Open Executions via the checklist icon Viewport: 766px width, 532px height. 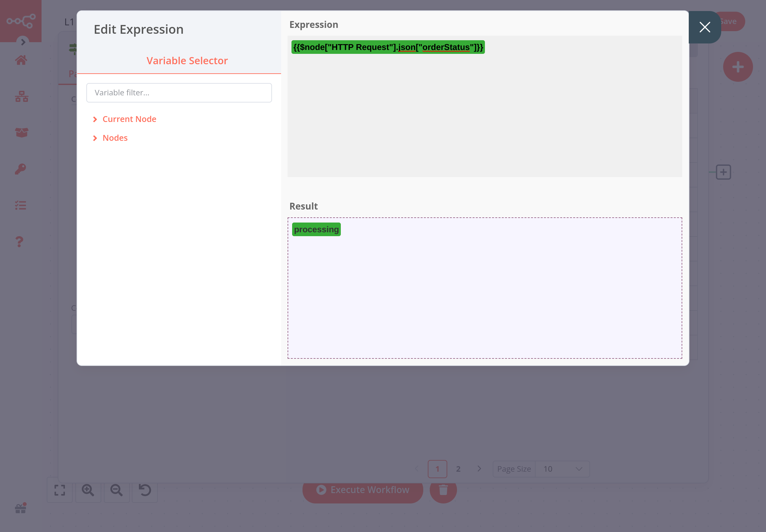(x=21, y=205)
